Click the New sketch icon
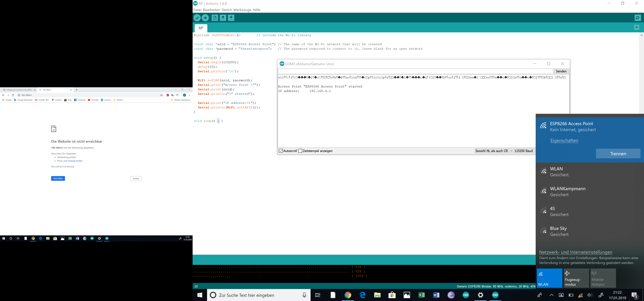The width and height of the screenshot is (644, 301). [215, 18]
